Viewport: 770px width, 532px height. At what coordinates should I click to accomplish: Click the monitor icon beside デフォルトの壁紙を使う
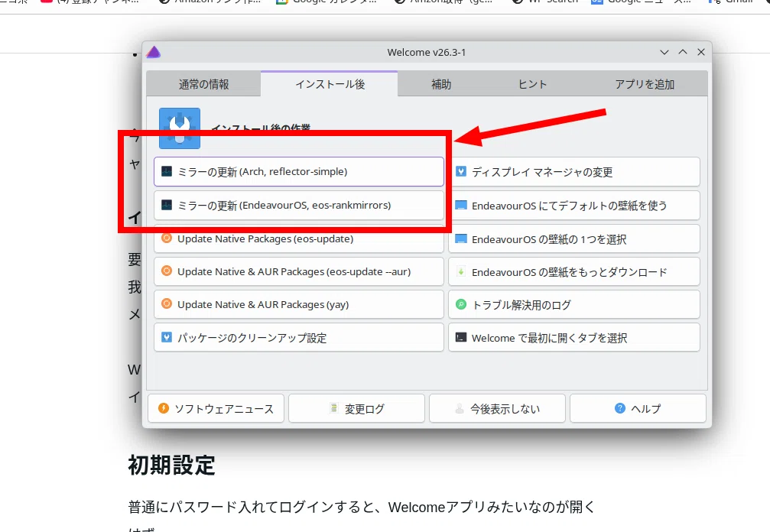tap(461, 205)
